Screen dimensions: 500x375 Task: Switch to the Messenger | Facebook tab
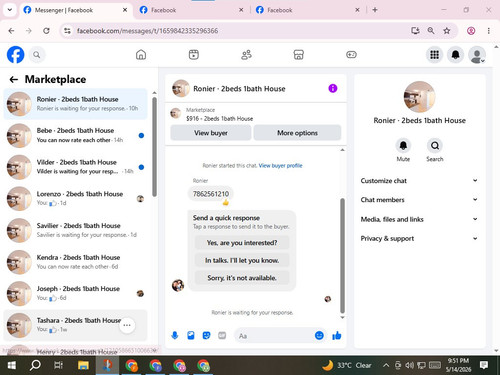click(x=75, y=10)
